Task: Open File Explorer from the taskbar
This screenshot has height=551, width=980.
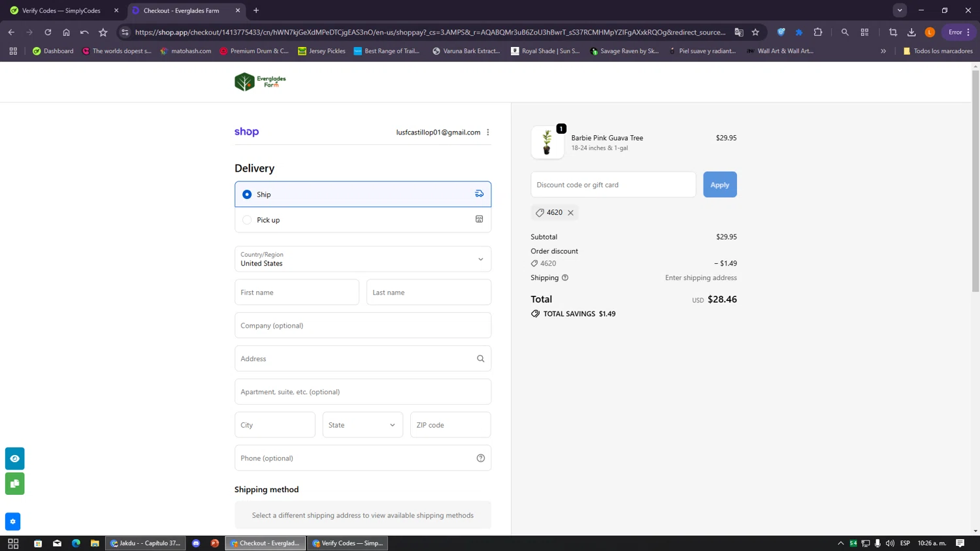Action: pos(95,543)
